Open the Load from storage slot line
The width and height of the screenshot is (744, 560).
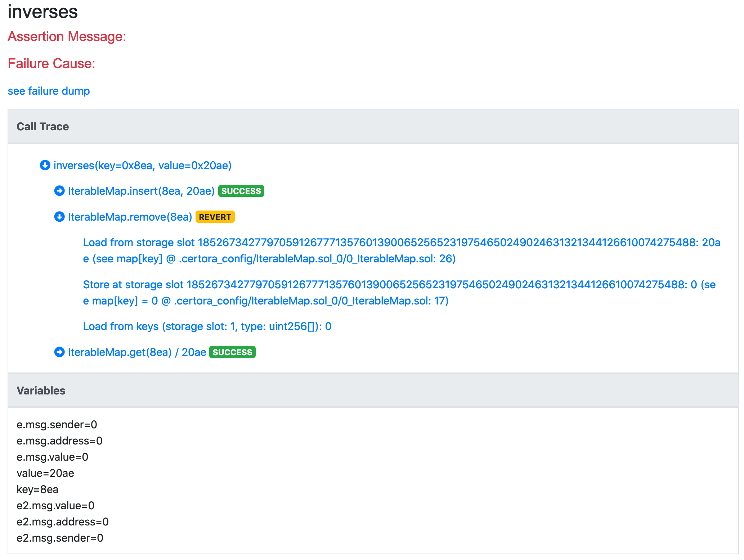[x=401, y=250]
